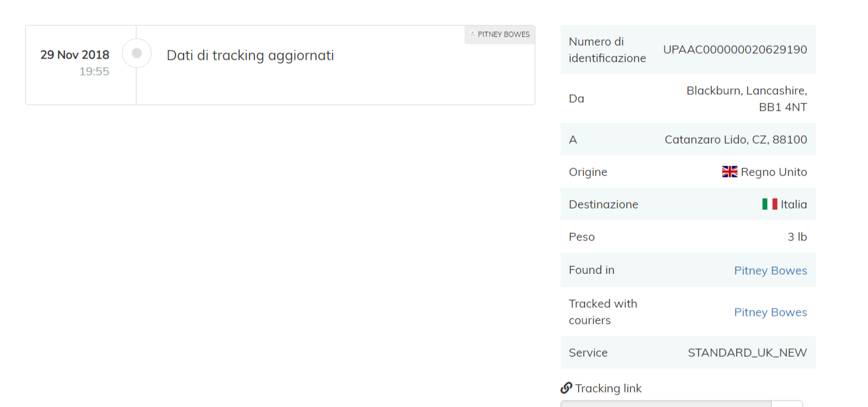Click the timeline circle marker for 29 Nov
Screen dimensions: 868x407
click(x=136, y=54)
